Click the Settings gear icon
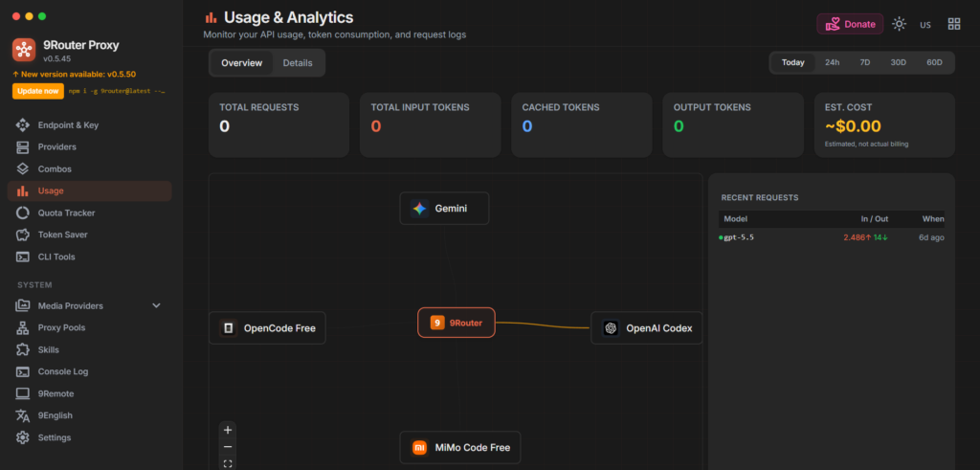Viewport: 980px width, 470px height. [x=23, y=437]
